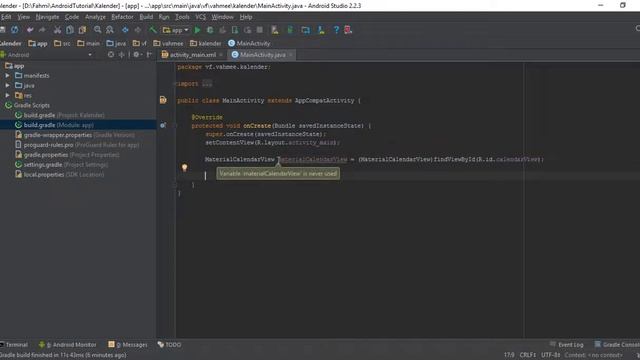Click the project panel settings gear icon

136,54
